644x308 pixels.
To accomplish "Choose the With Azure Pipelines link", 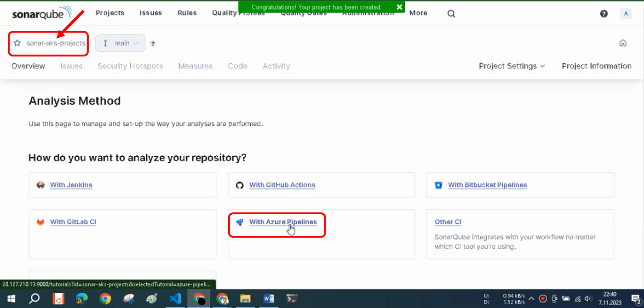I will (283, 222).
